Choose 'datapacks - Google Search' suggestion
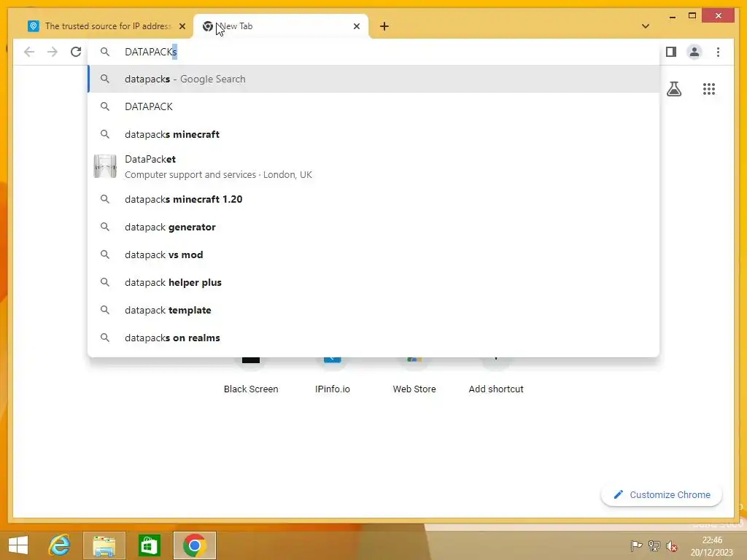The height and width of the screenshot is (560, 747). (374, 79)
